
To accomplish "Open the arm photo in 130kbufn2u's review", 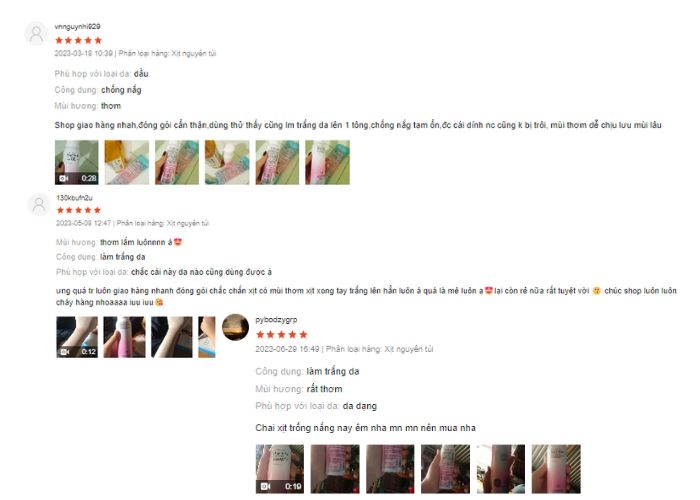I will pyautogui.click(x=172, y=337).
